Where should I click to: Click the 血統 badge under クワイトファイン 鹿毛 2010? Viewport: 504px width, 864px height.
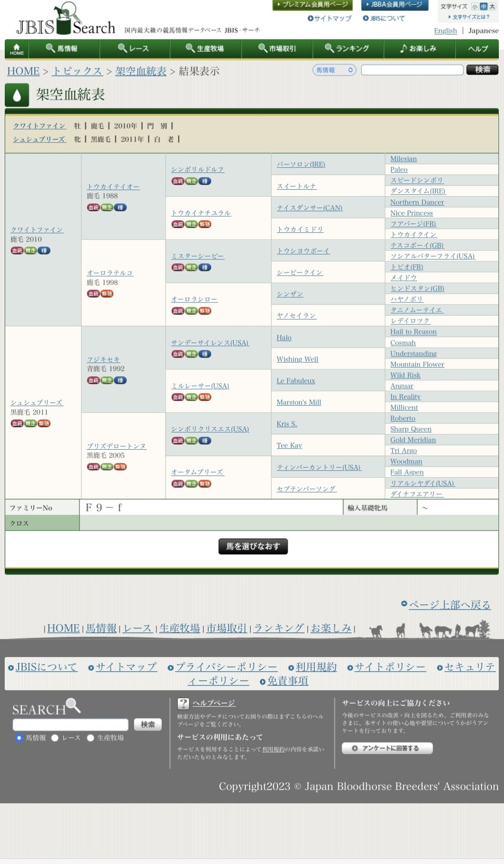coord(17,251)
